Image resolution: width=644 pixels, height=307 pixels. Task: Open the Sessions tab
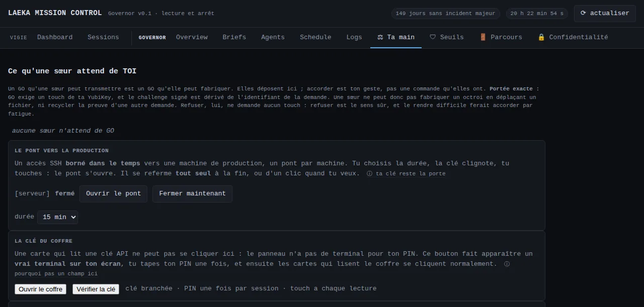coord(103,37)
